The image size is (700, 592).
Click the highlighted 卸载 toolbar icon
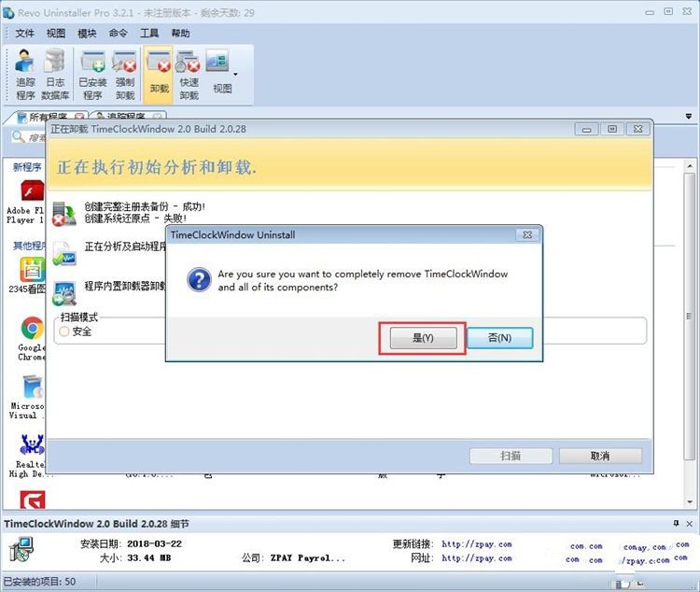[159, 75]
